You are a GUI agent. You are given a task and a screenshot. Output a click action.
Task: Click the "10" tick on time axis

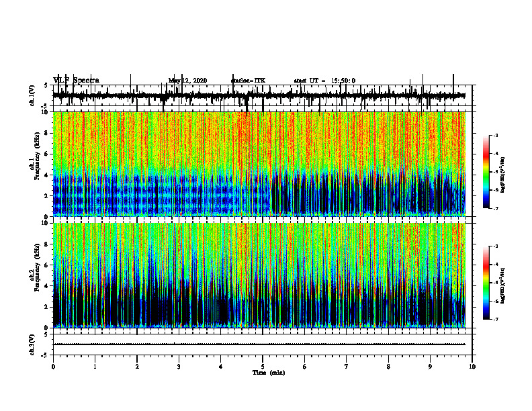[472, 367]
